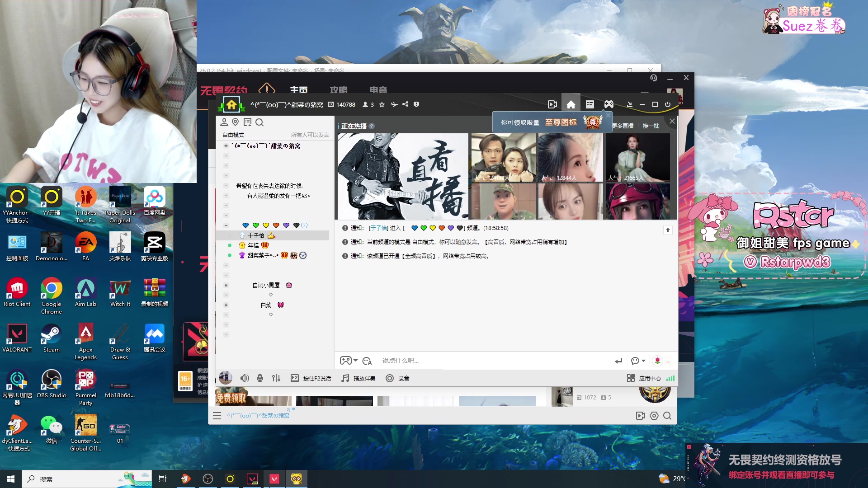Click 播放伴奏 to play accompaniment
The width and height of the screenshot is (868, 488).
point(359,378)
